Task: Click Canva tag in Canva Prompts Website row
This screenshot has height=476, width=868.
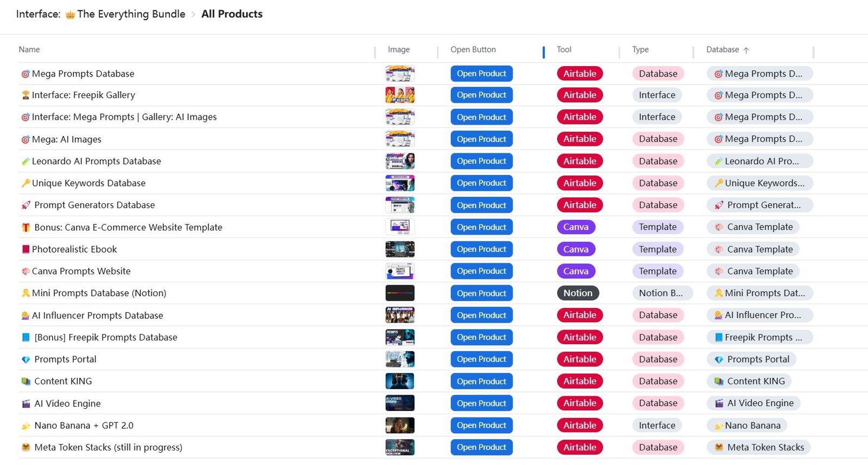Action: click(x=576, y=271)
